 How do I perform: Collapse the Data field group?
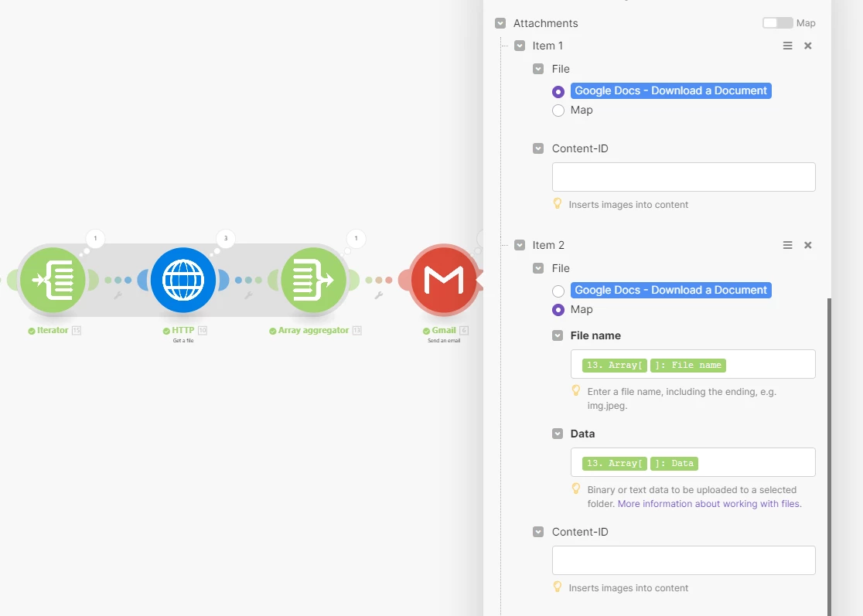click(x=558, y=434)
